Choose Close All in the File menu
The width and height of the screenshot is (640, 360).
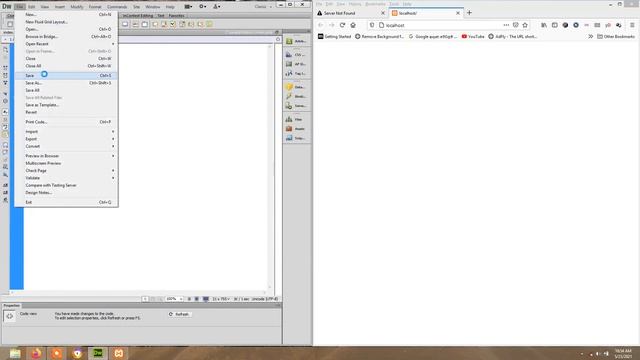(67, 66)
